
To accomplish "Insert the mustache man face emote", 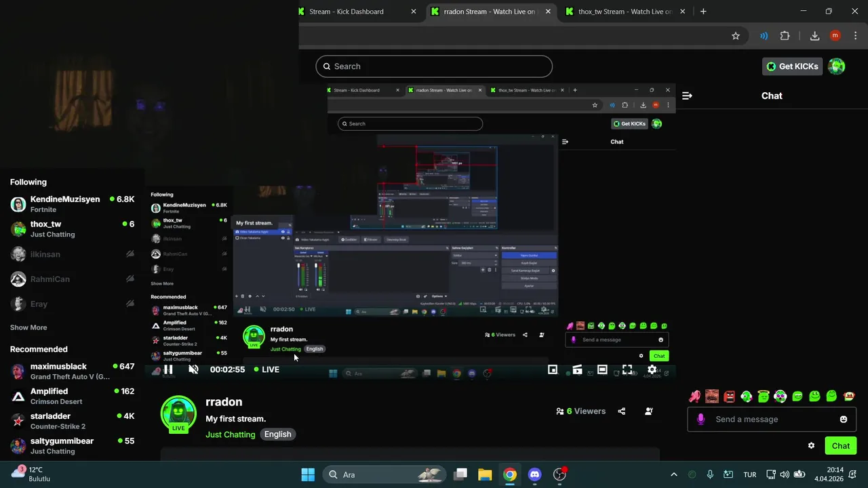I will point(711,396).
